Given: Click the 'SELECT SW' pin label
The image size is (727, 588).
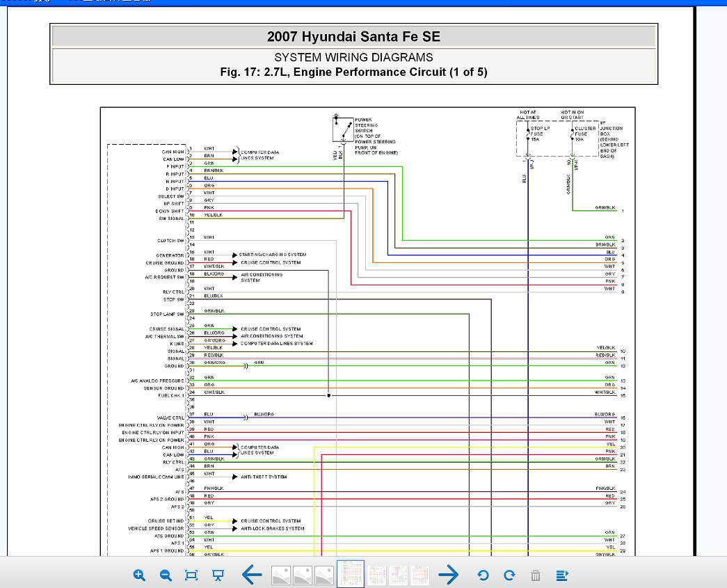Looking at the screenshot, I should tap(171, 196).
